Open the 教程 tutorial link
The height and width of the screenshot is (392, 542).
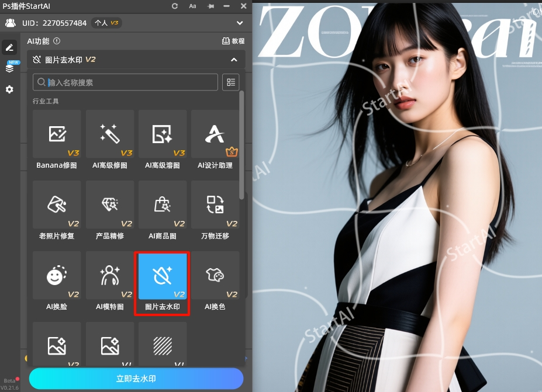point(233,41)
